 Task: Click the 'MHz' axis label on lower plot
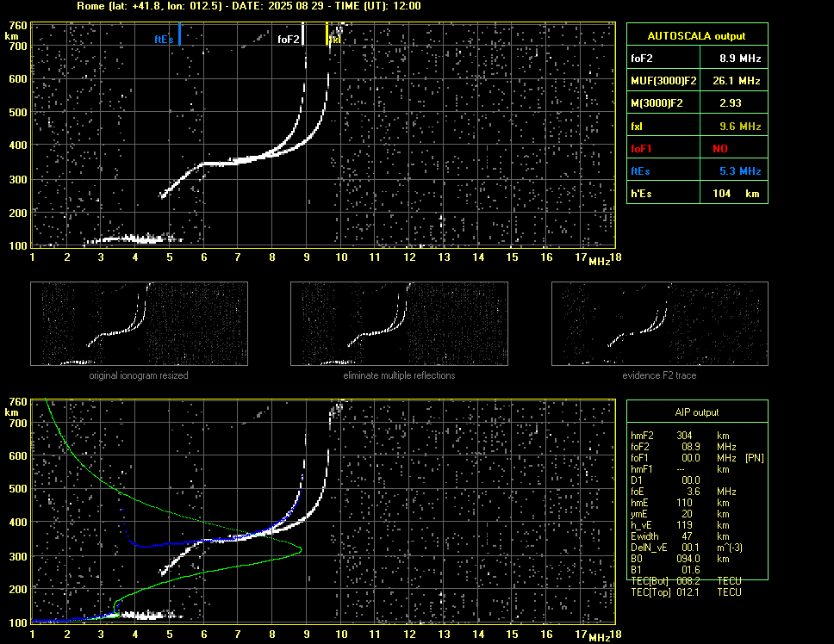pos(600,637)
